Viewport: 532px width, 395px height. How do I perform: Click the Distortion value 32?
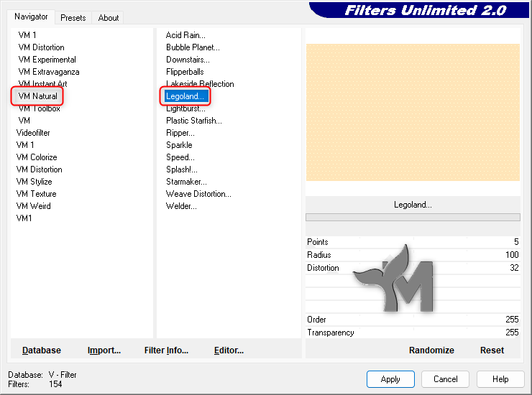pos(514,268)
